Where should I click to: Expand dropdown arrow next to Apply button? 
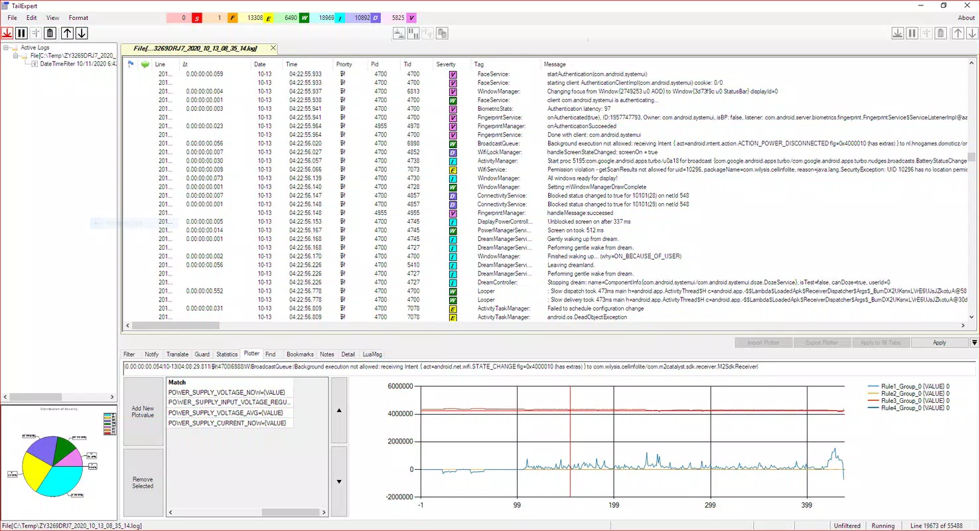click(x=974, y=342)
